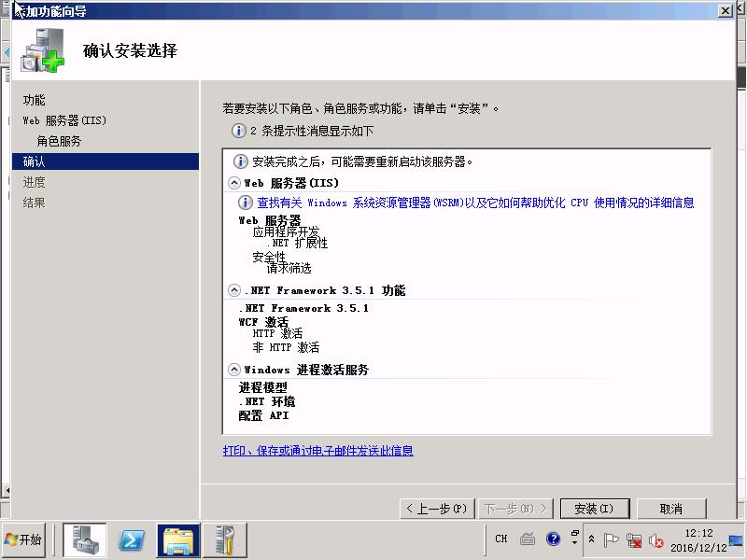Viewport: 747px width, 560px height.
Task: Select Web 服务器(IIS) step in sidebar
Action: click(x=65, y=120)
